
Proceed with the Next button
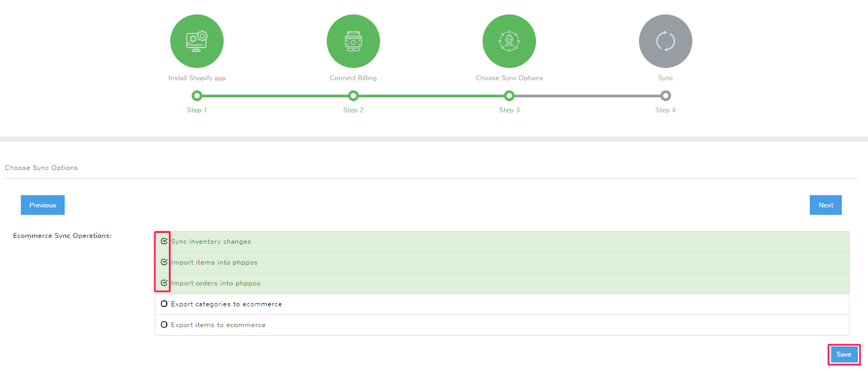[x=825, y=205]
